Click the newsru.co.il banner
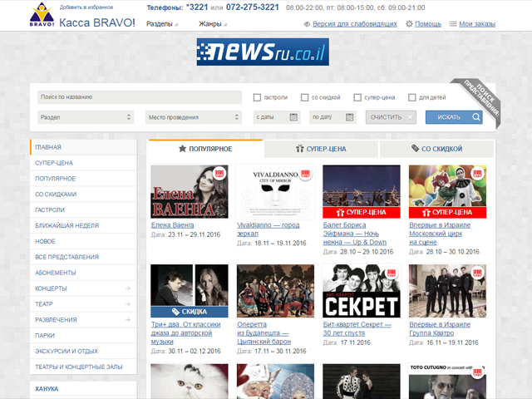532x399 pixels. coord(263,52)
